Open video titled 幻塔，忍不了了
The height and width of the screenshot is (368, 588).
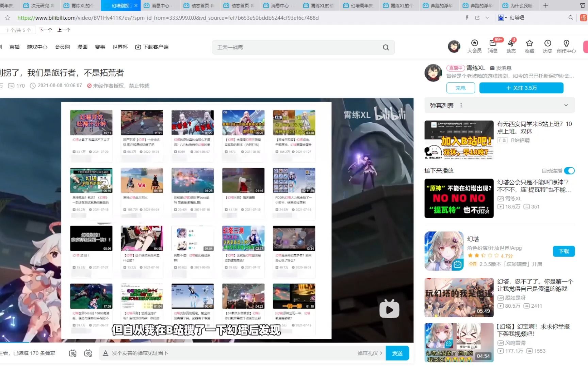535,285
